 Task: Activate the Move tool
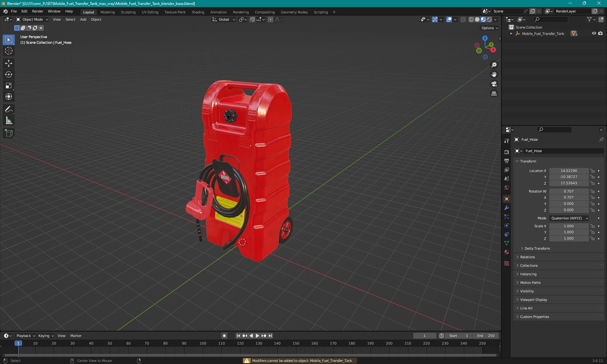tap(9, 63)
